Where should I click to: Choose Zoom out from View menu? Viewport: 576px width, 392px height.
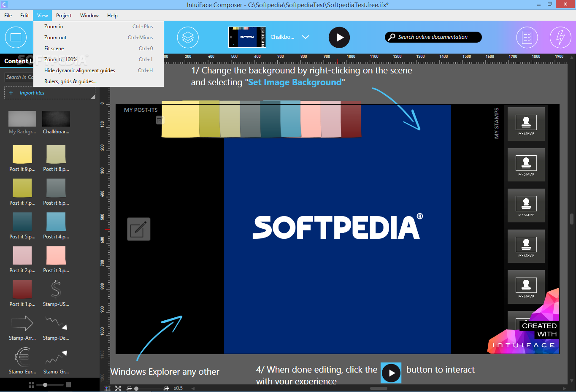tap(98, 38)
